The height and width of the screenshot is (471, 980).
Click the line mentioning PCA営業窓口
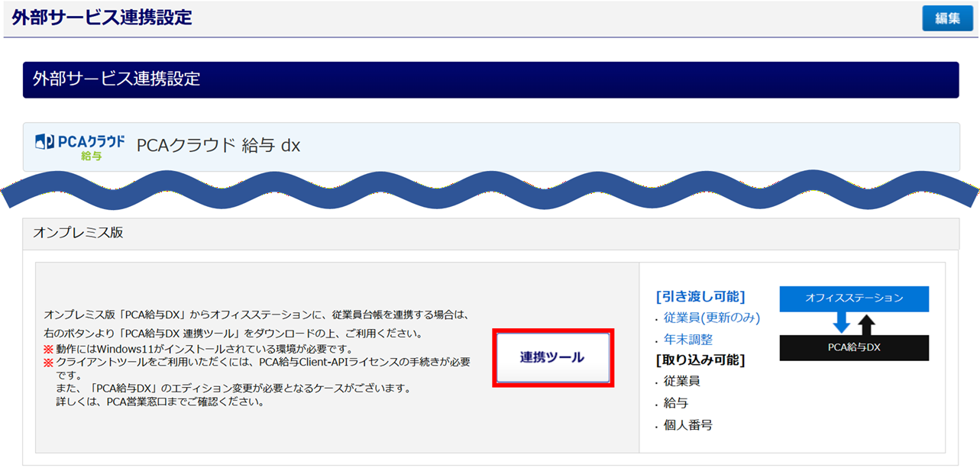160,402
